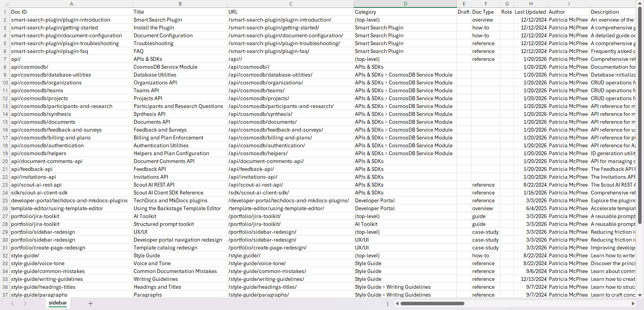Select column D header
This screenshot has width=644, height=310.
405,4
